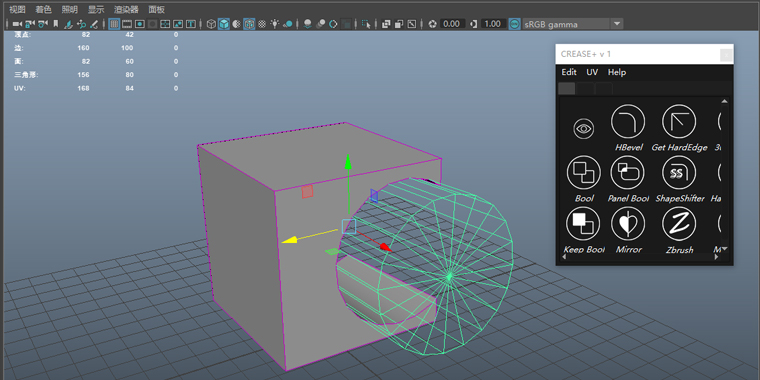
Task: Open the Edit menu in CREASE+
Action: tap(569, 72)
